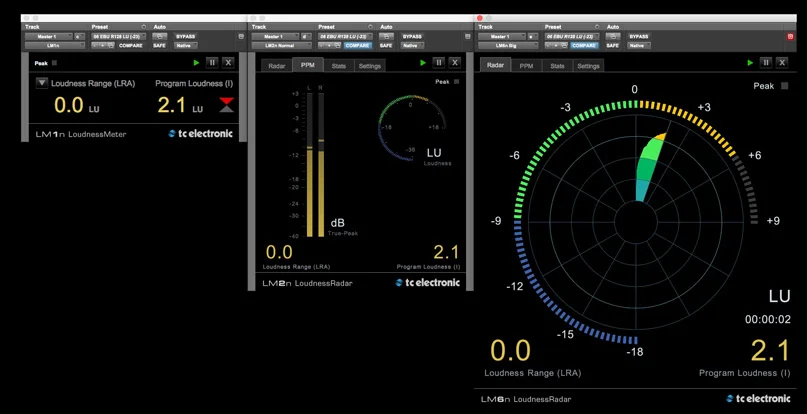Toggle the Peak indicator in LM1n window
This screenshot has height=414, width=807.
point(55,63)
